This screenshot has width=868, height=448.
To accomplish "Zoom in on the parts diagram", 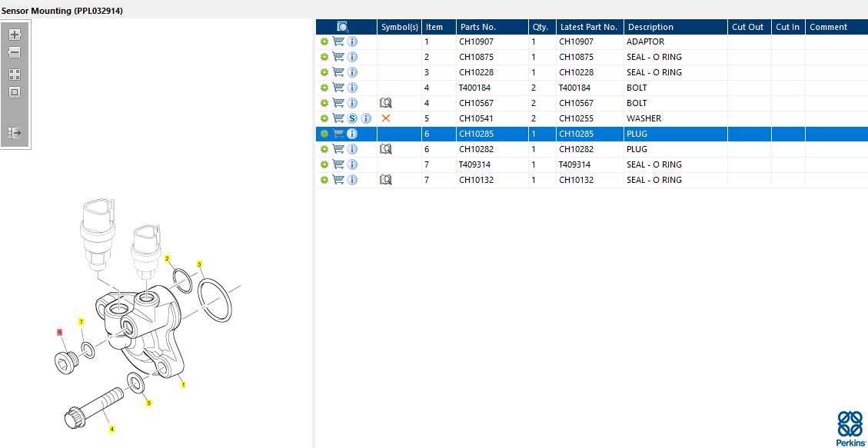I will (x=15, y=35).
